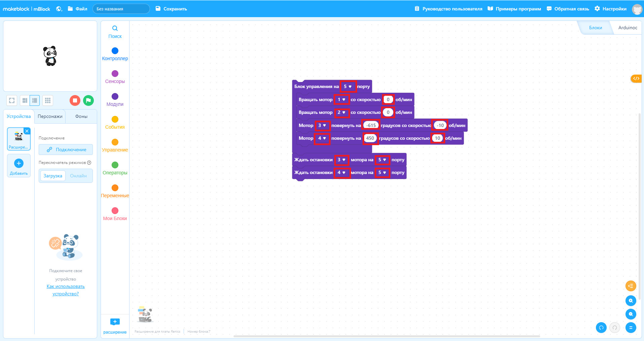644x341 pixels.
Task: Expand the orange code panel icon
Action: (x=636, y=79)
